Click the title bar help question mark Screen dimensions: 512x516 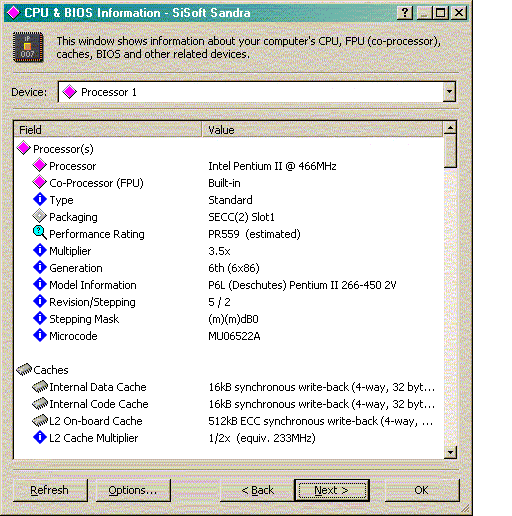[405, 13]
